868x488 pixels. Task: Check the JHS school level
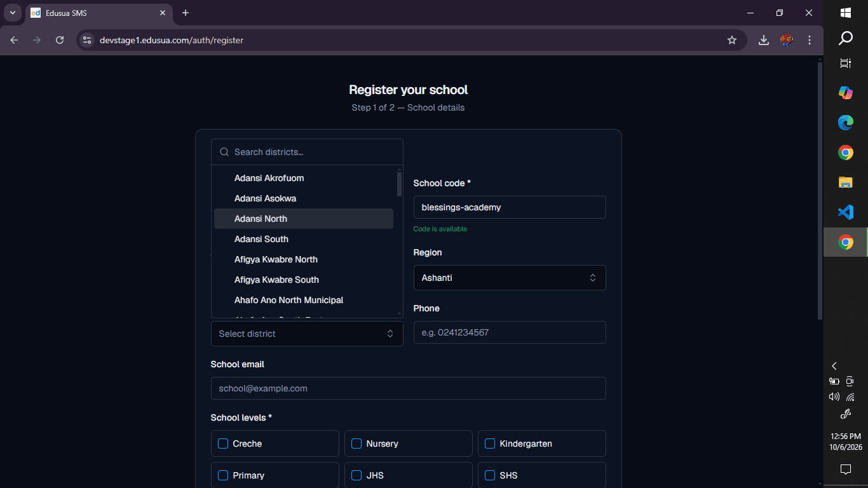(x=356, y=475)
